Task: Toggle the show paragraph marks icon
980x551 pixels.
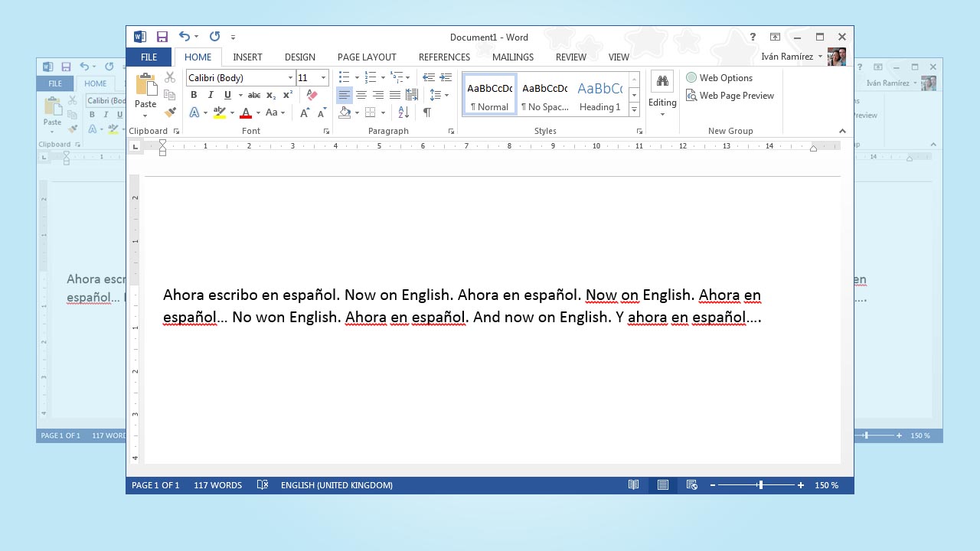Action: pyautogui.click(x=426, y=112)
